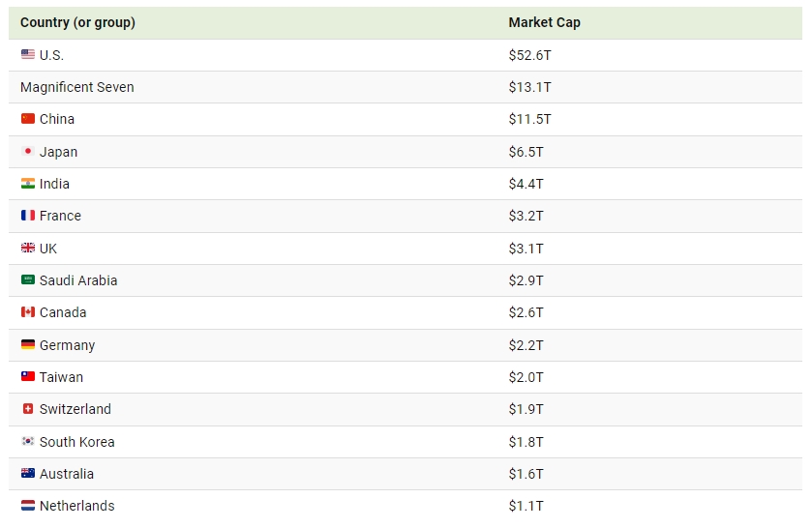The width and height of the screenshot is (812, 528).
Task: Select the Magnificent Seven row label
Action: [x=77, y=87]
